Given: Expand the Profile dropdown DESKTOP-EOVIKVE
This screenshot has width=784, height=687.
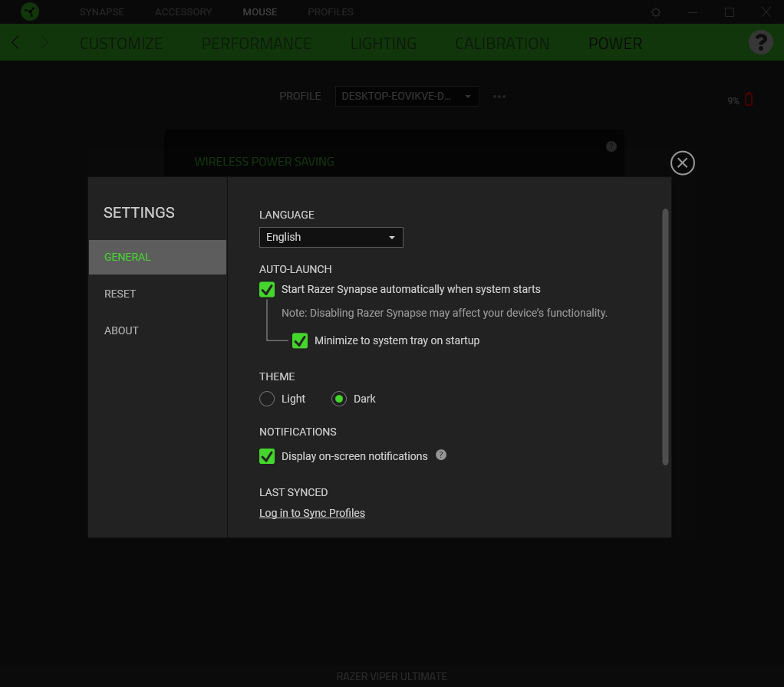Looking at the screenshot, I should click(x=407, y=97).
